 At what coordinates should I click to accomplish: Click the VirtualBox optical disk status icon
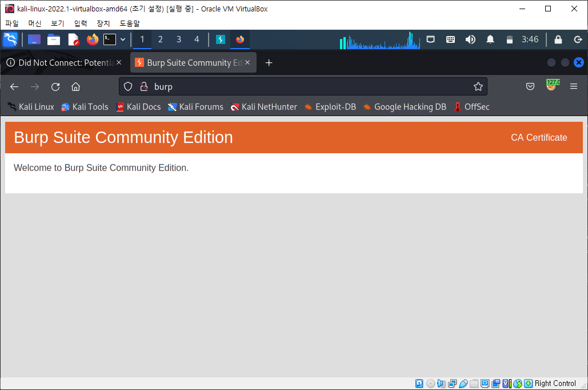click(x=430, y=383)
